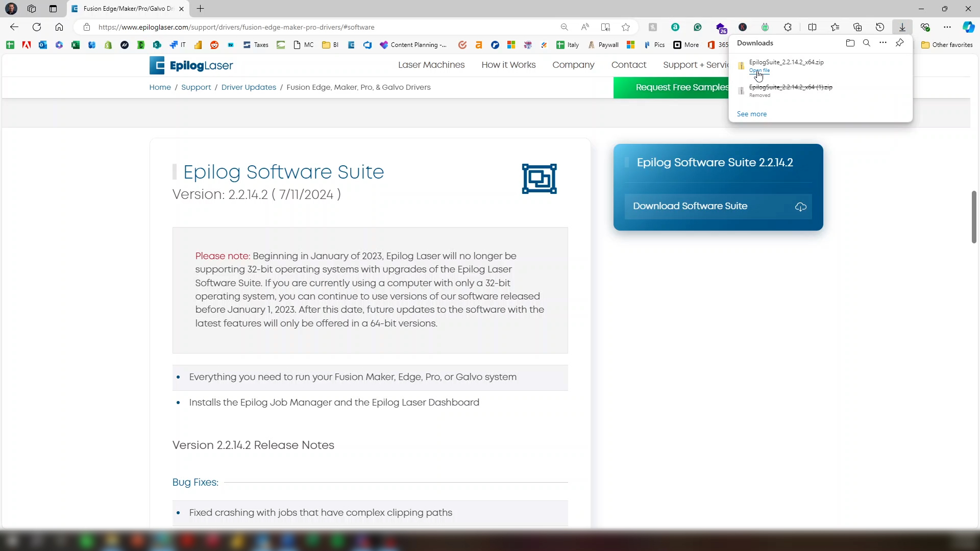Click Open file link for EpilogSuite zip
The image size is (980, 551).
(759, 70)
